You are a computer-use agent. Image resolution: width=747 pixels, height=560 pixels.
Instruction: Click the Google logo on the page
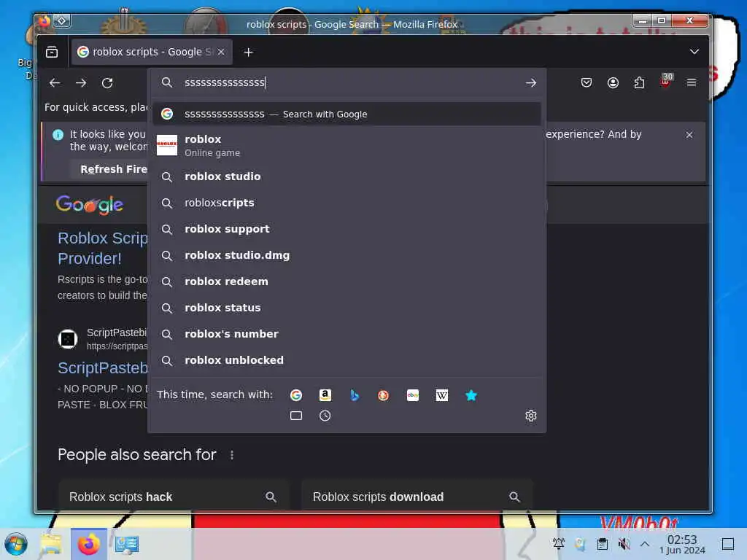(90, 205)
